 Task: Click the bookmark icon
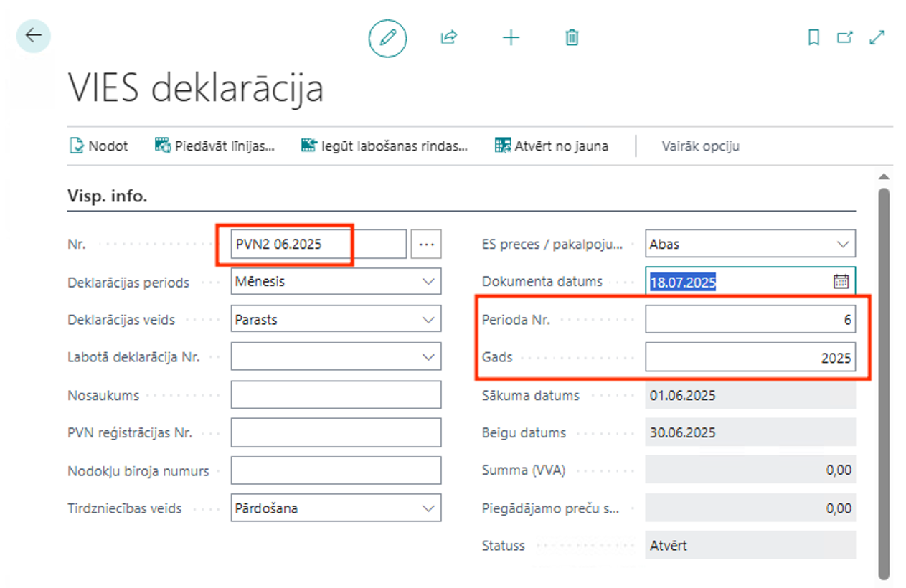click(x=813, y=38)
